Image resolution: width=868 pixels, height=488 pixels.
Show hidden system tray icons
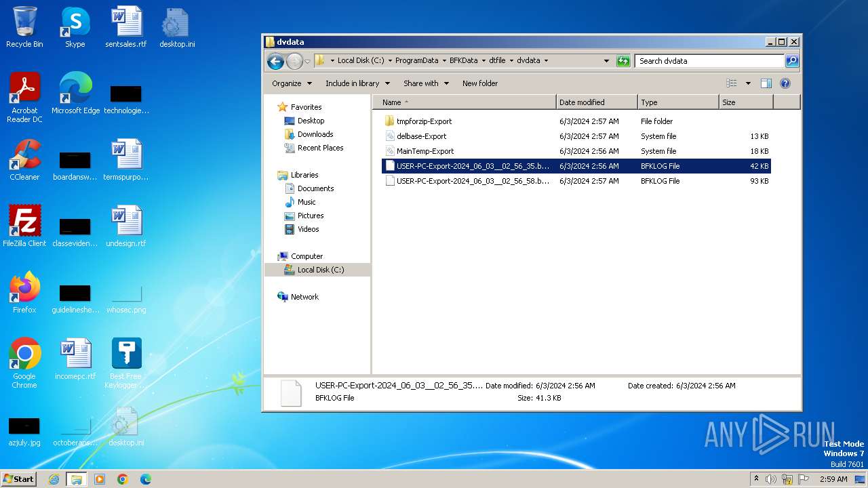pos(756,479)
